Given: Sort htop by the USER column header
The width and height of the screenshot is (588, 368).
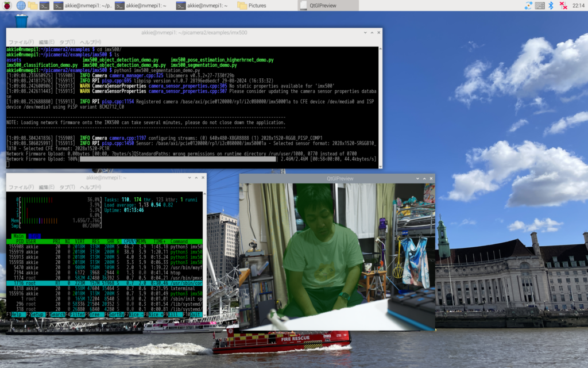Looking at the screenshot, I should pyautogui.click(x=31, y=241).
